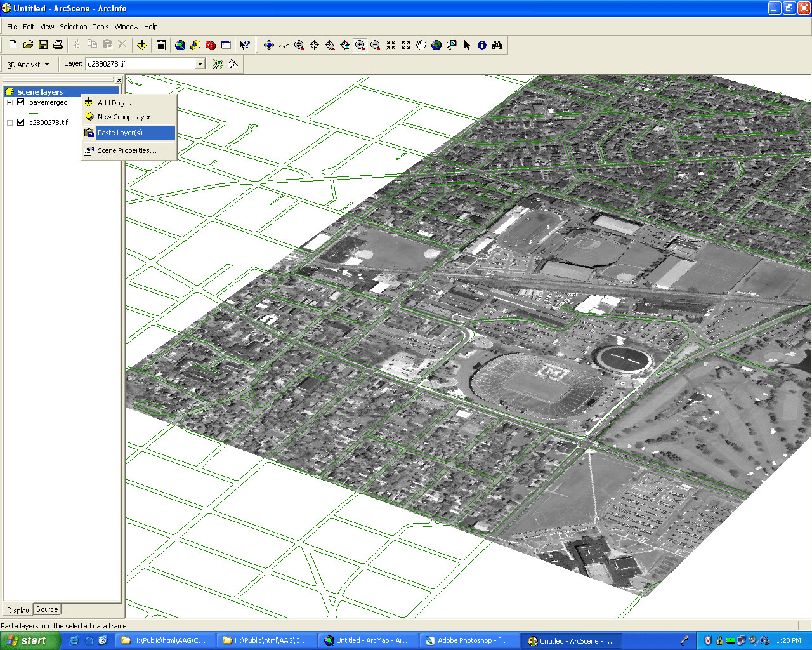Viewport: 812px width, 650px height.
Task: Open the 3D Analyst dropdown menu
Action: coord(28,65)
